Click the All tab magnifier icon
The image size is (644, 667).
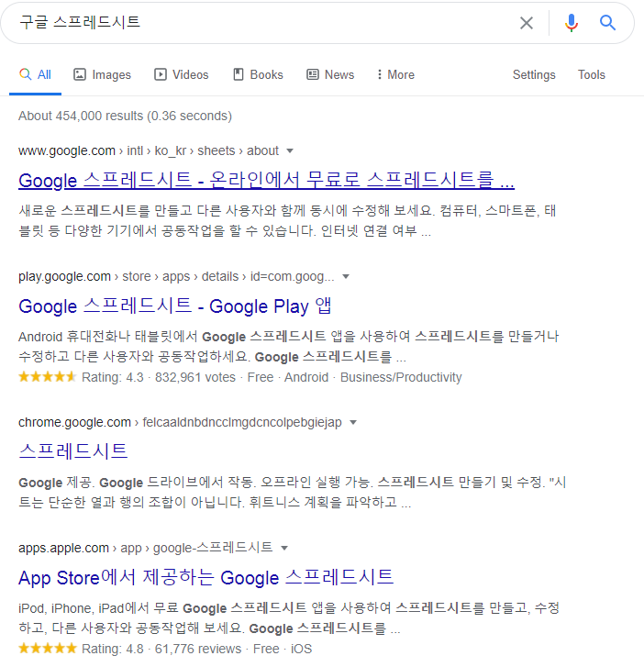[x=26, y=74]
